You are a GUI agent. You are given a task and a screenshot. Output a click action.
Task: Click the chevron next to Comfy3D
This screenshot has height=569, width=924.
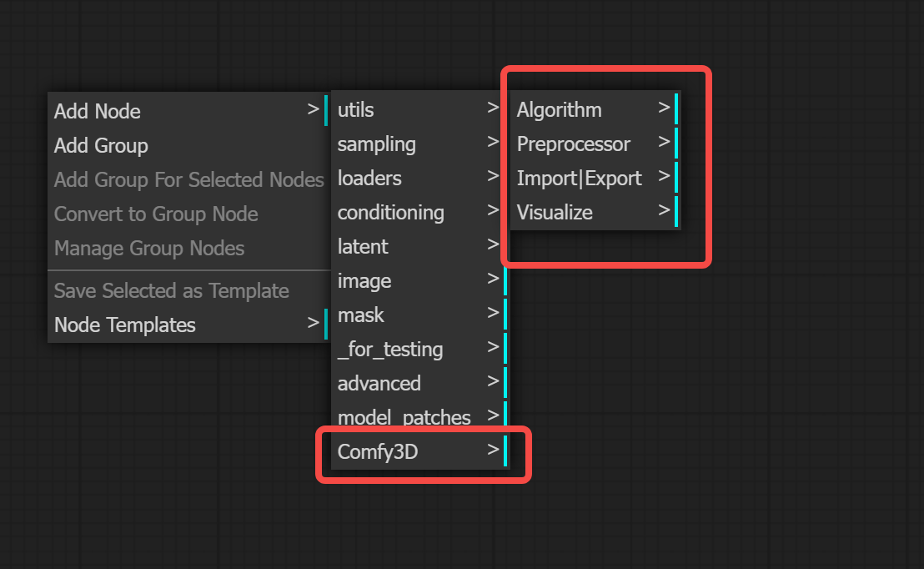coord(493,450)
